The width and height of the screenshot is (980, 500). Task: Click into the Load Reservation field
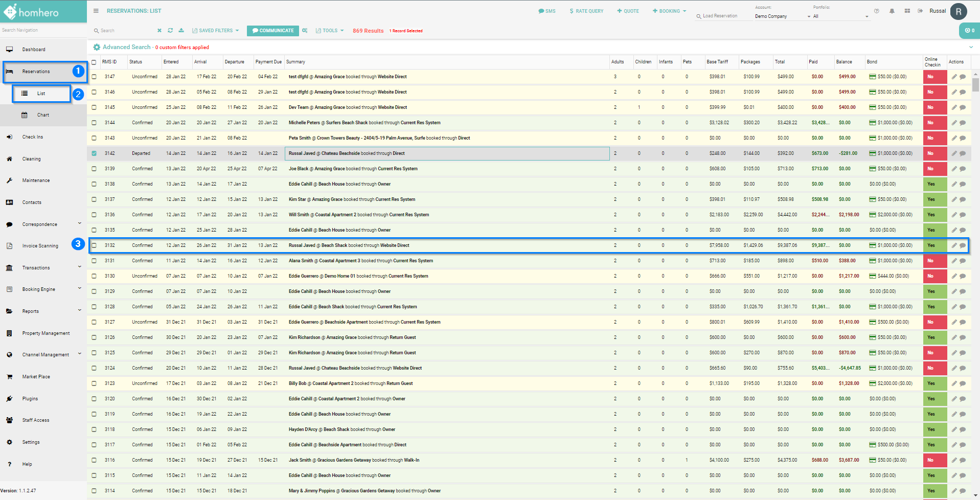(720, 16)
